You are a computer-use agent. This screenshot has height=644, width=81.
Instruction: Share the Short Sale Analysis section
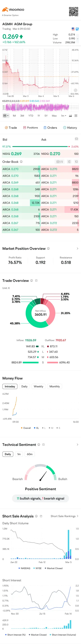click(x=41, y=516)
